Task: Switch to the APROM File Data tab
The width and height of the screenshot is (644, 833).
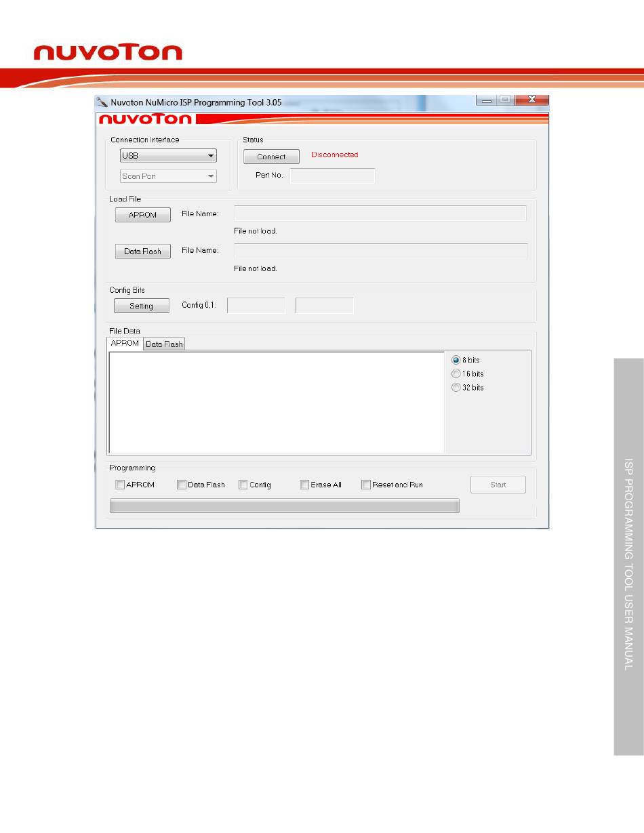Action: [125, 343]
